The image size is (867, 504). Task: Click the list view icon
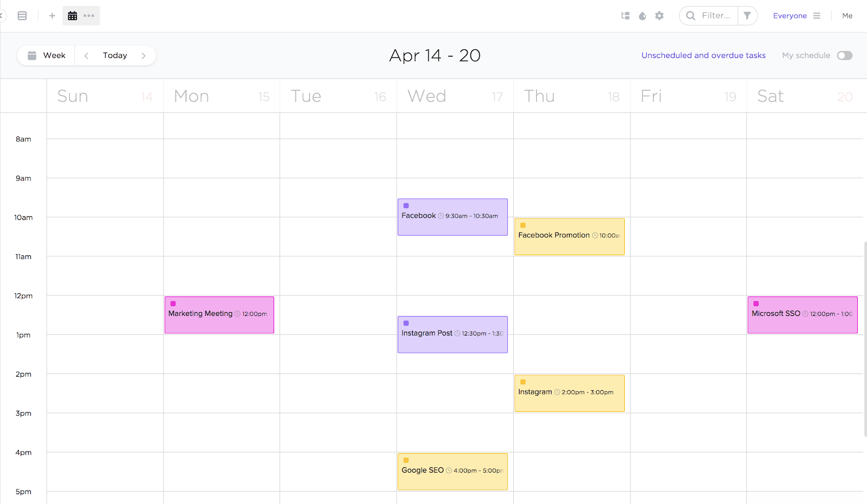(x=22, y=16)
